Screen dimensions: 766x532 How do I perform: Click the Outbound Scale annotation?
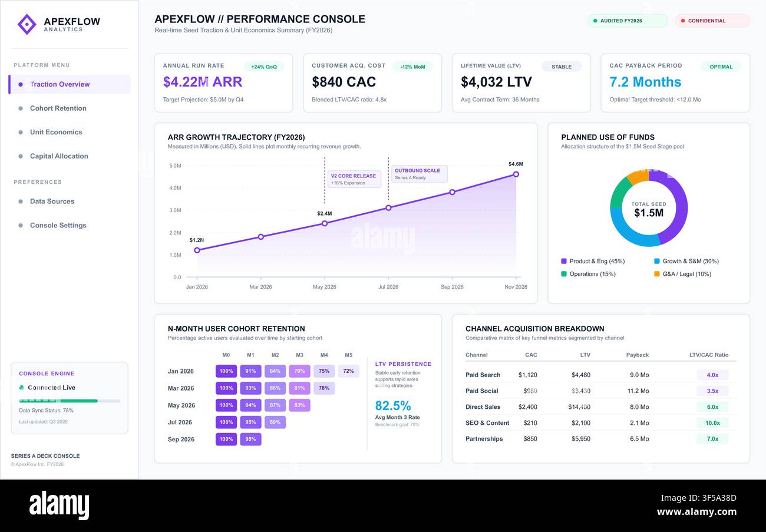pos(420,174)
